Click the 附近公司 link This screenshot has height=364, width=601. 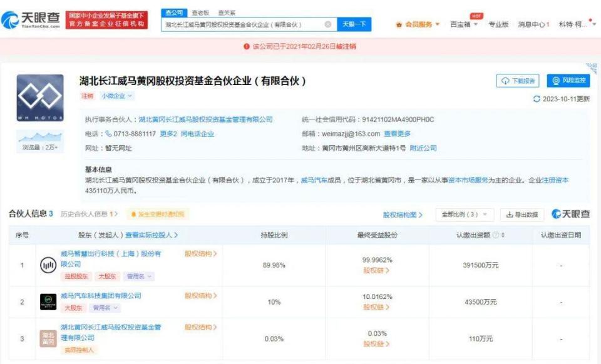(423, 148)
